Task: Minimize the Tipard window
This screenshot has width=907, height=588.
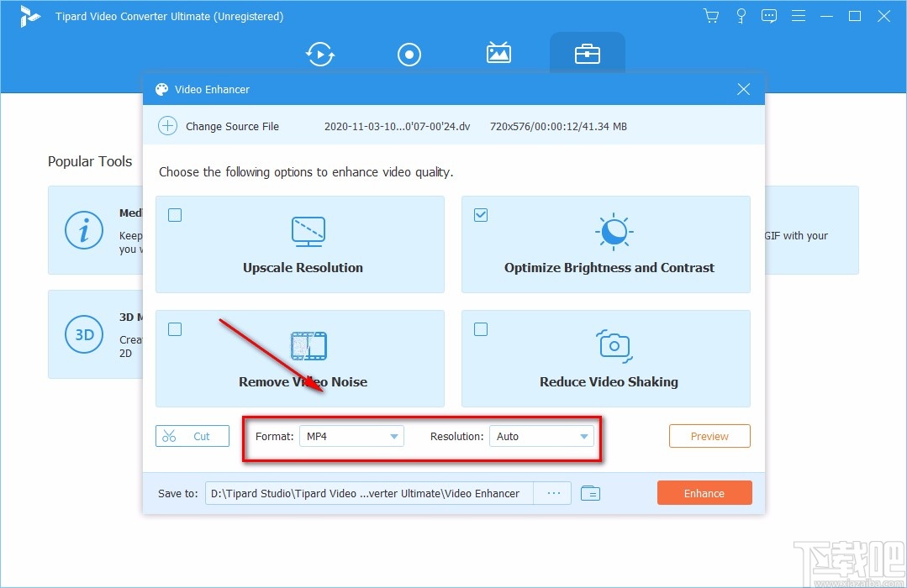Action: 826,16
